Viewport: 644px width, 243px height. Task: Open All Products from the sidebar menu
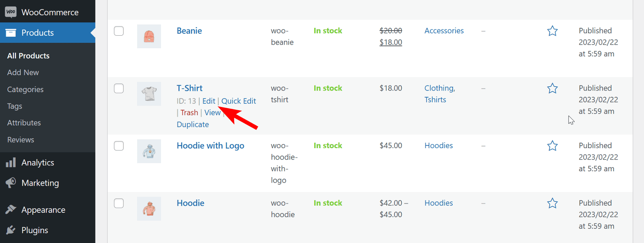point(28,55)
